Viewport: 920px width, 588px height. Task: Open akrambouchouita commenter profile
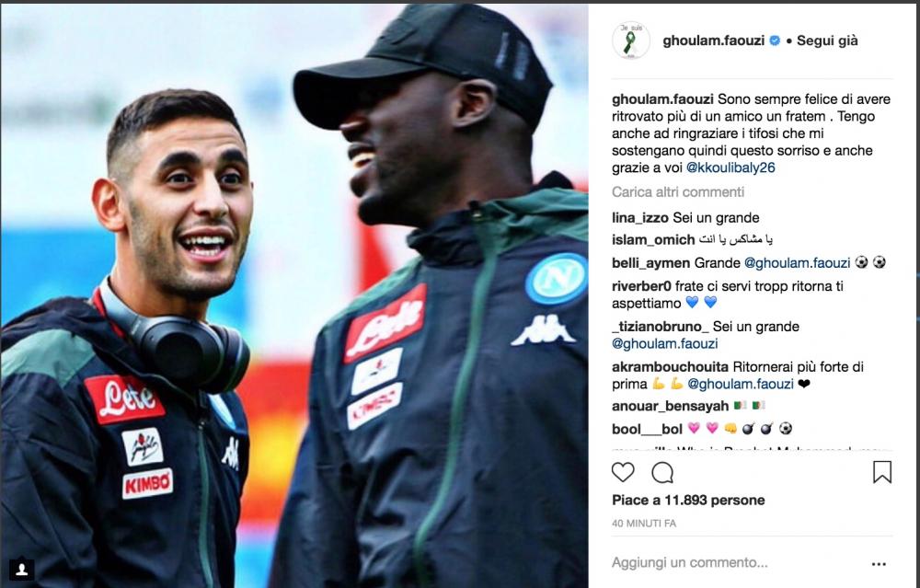click(x=670, y=367)
